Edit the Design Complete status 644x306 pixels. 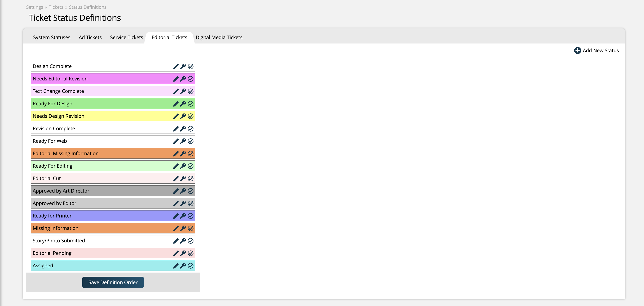pos(176,66)
